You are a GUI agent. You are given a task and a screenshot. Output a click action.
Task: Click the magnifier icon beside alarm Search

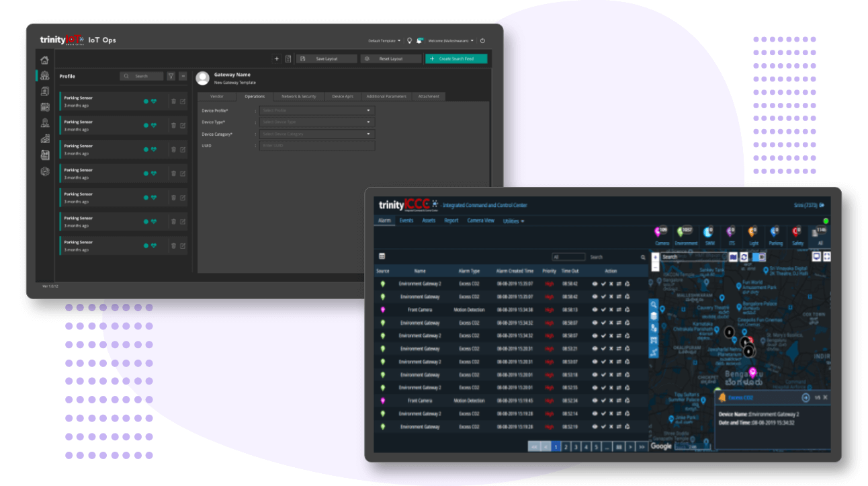pos(643,257)
